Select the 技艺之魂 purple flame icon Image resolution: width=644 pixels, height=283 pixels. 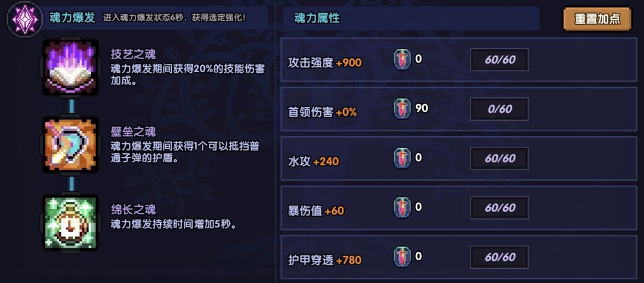pyautogui.click(x=71, y=67)
